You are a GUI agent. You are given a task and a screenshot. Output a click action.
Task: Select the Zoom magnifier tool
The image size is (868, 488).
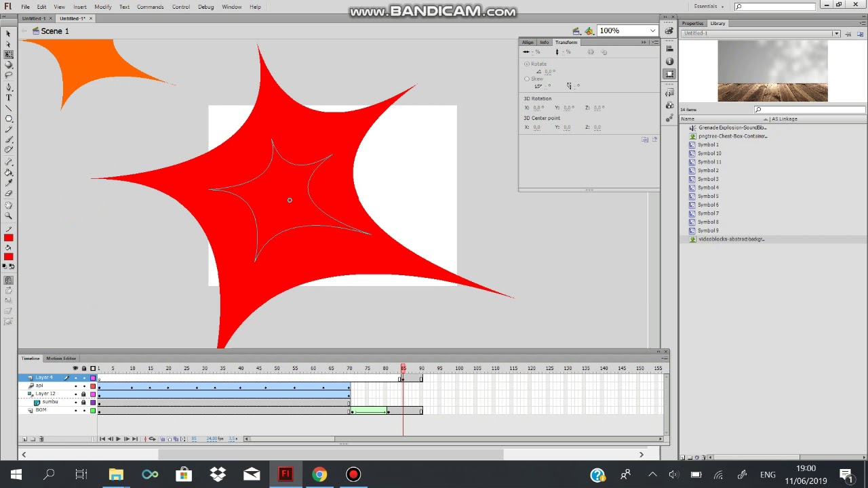(8, 216)
